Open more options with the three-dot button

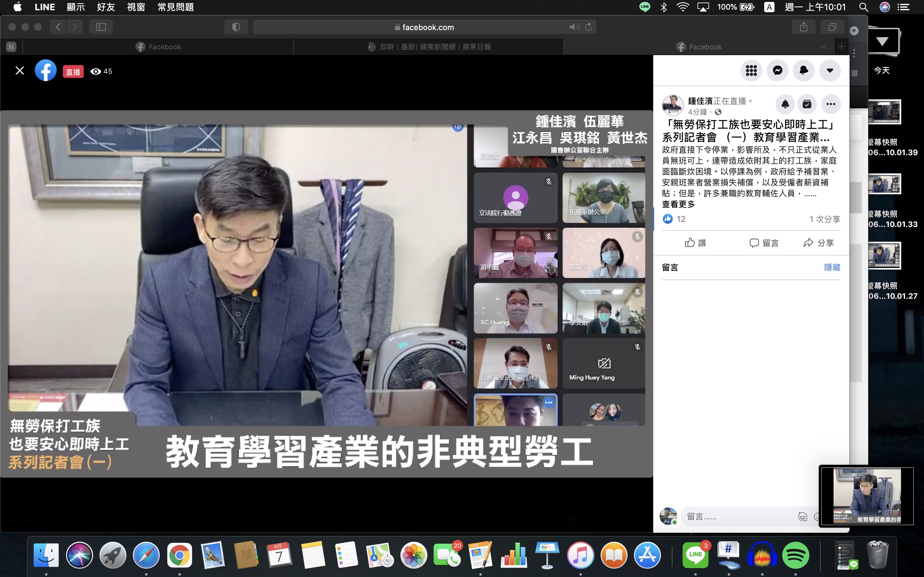pos(831,104)
